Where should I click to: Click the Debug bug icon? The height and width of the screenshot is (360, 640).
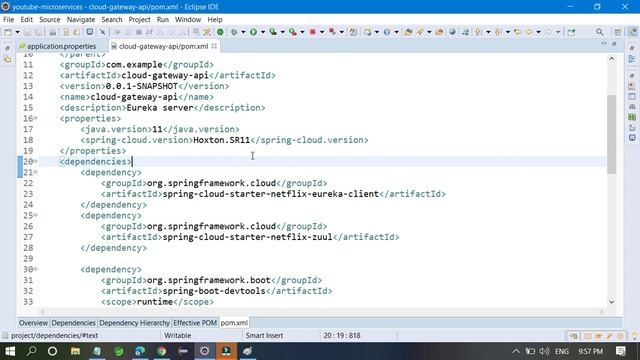(234, 32)
